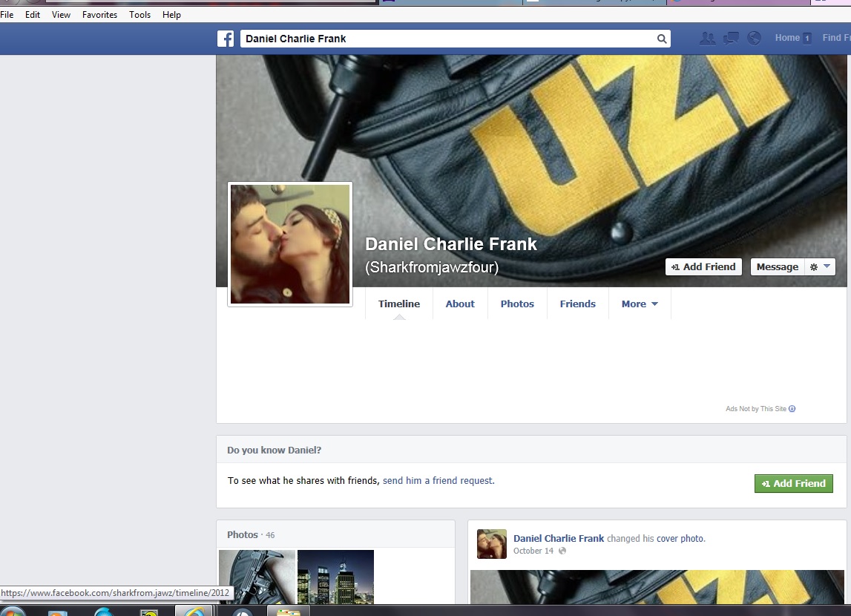Open the Windows Start button

(x=12, y=611)
